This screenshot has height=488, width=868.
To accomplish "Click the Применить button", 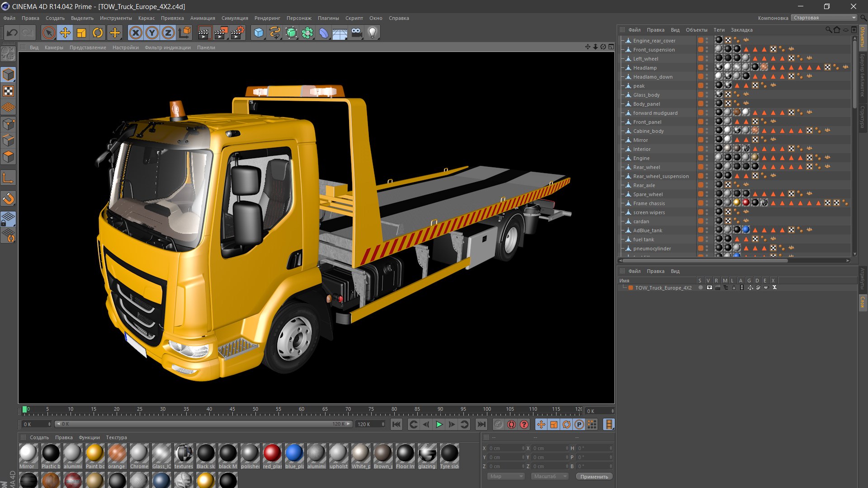I will point(594,476).
